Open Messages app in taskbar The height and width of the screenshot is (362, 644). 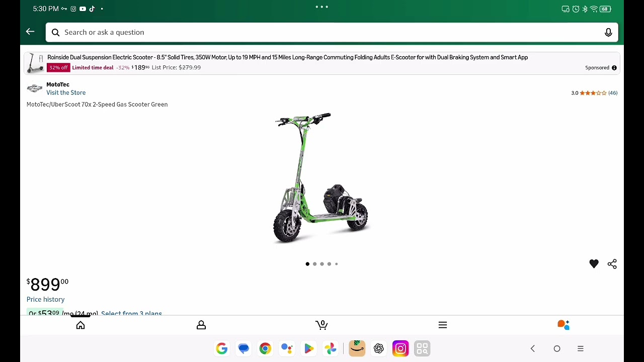tap(244, 348)
